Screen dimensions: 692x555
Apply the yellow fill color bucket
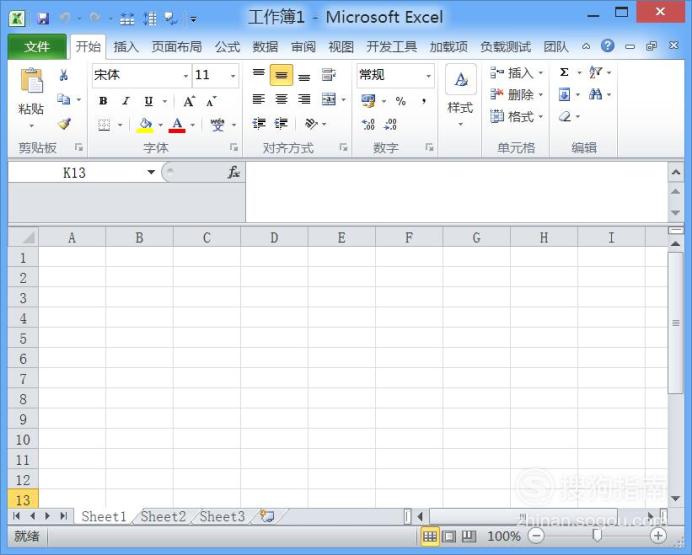click(x=145, y=125)
